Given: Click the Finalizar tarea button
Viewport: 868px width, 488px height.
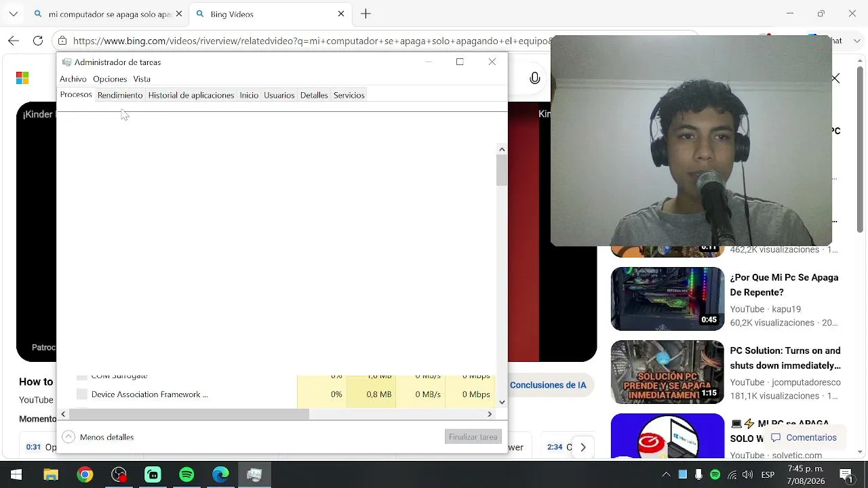Looking at the screenshot, I should coord(473,437).
